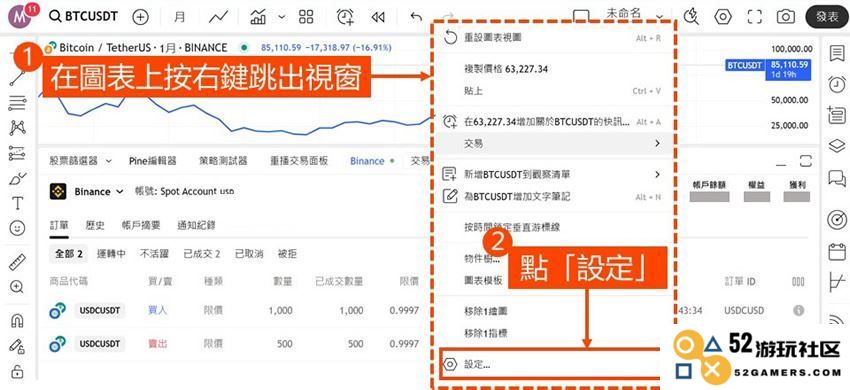Viewport: 850px width, 390px height.
Task: Expand the indicators dropdown arrow
Action: tap(281, 17)
